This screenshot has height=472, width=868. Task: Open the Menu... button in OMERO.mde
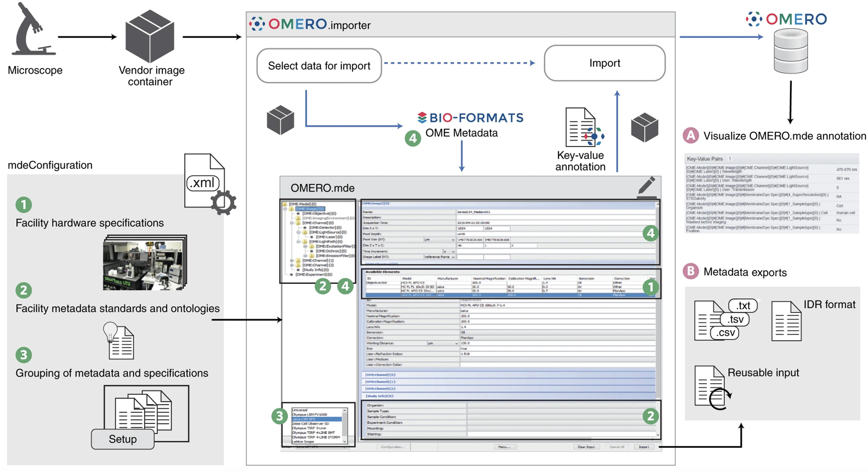tap(504, 447)
